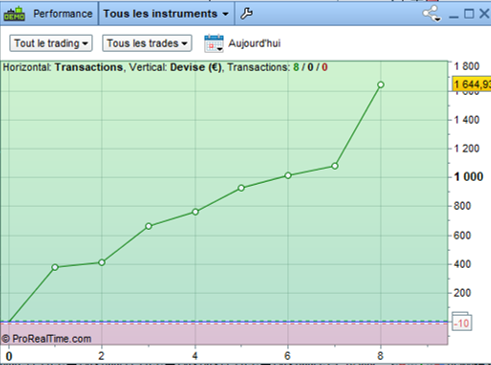Close the Performance window
Screen dimensions: 491x365
pyautogui.click(x=484, y=14)
